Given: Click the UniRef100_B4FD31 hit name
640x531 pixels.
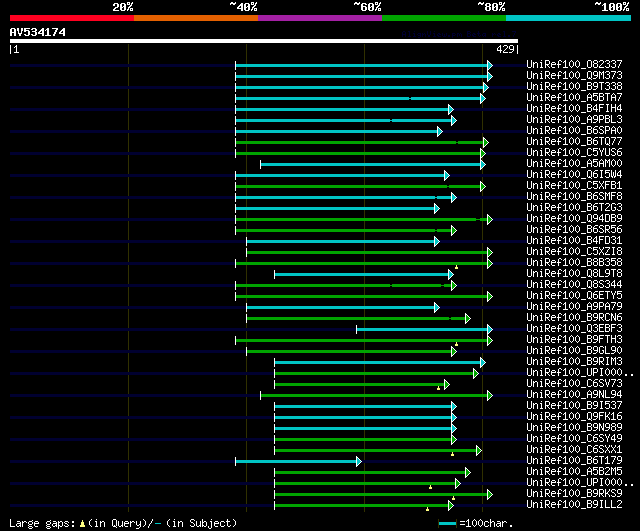Looking at the screenshot, I should click(574, 240).
